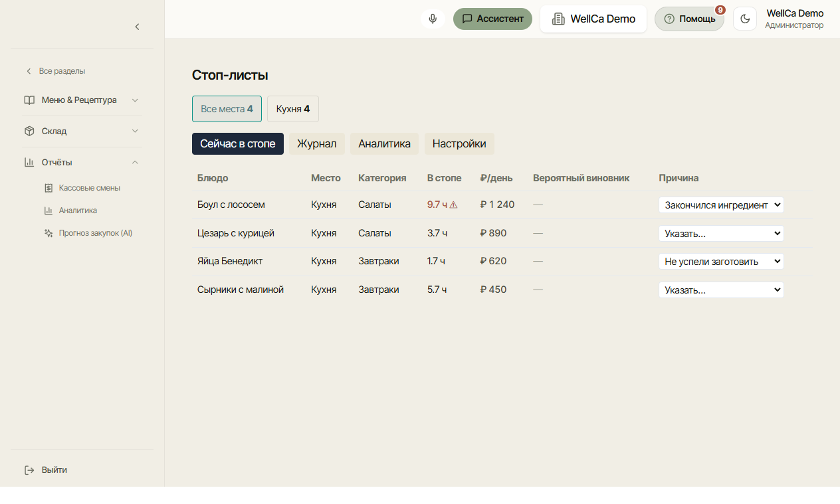Click the notification badge showing 9
The width and height of the screenshot is (840, 504).
point(720,10)
